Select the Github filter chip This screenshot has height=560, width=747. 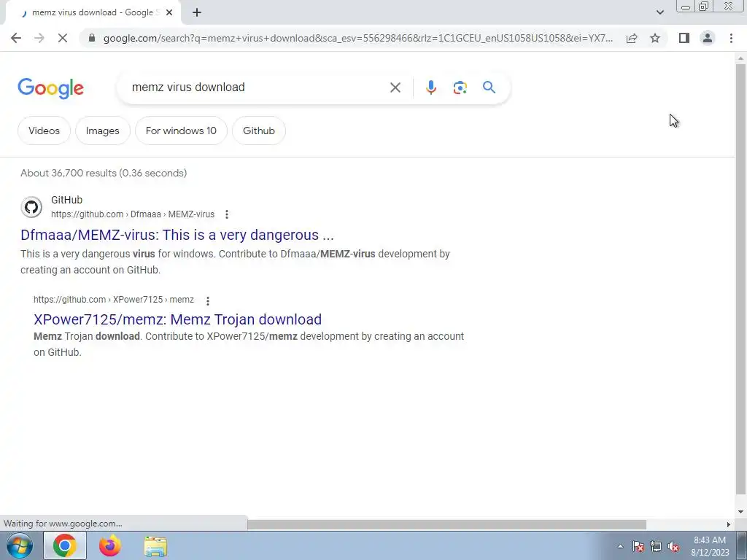(x=259, y=131)
